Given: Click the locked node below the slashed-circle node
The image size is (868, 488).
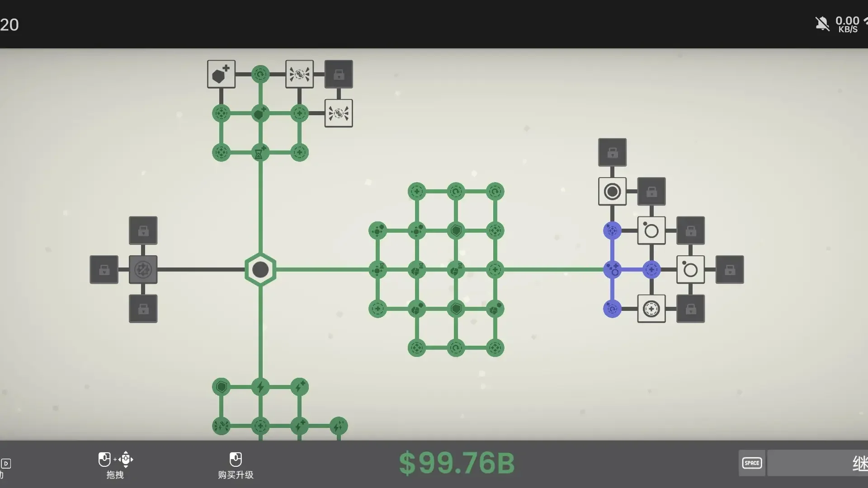Looking at the screenshot, I should pos(143,309).
